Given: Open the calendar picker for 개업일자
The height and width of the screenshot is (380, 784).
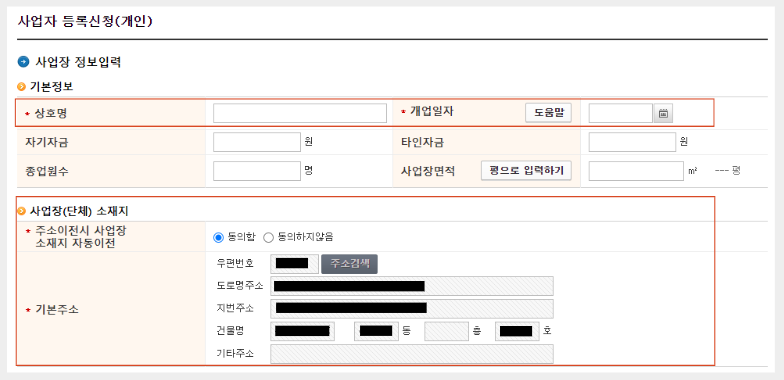Looking at the screenshot, I should tap(663, 114).
